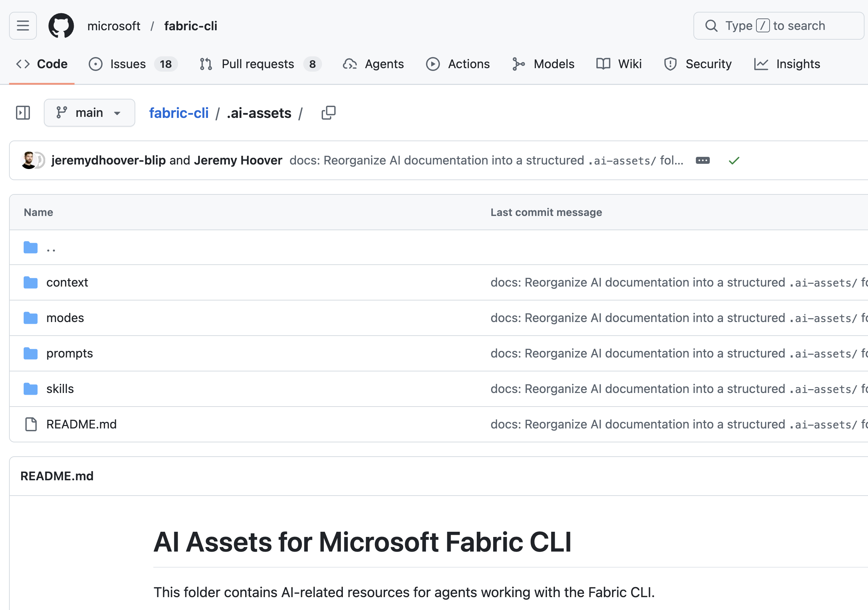This screenshot has width=868, height=610.
Task: Open the hamburger navigation menu
Action: (23, 26)
